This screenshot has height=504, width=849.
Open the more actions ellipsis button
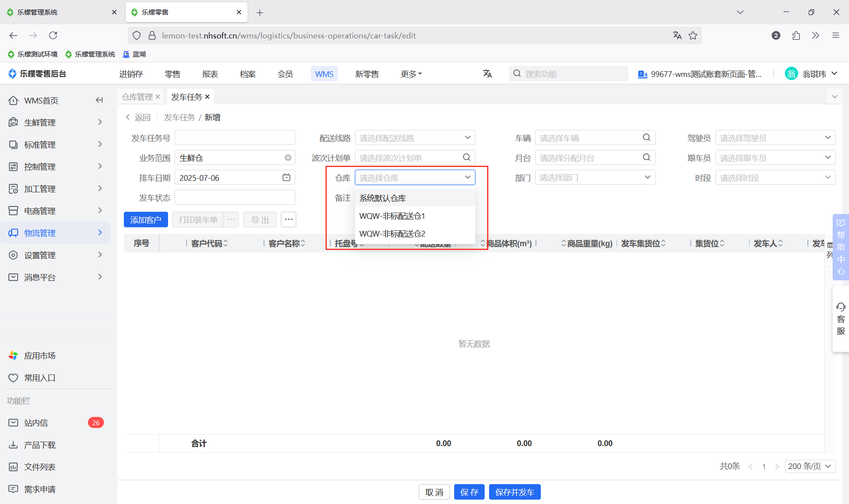288,219
